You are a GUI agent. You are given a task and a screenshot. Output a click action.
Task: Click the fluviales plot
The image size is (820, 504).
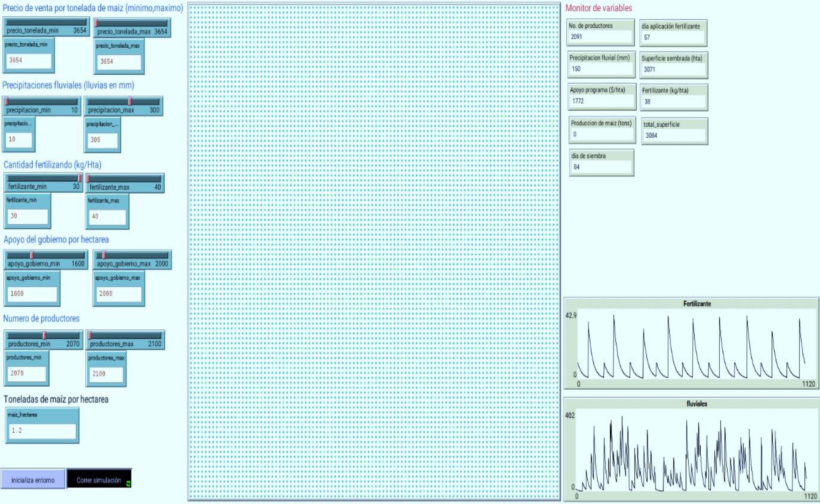coord(691,450)
